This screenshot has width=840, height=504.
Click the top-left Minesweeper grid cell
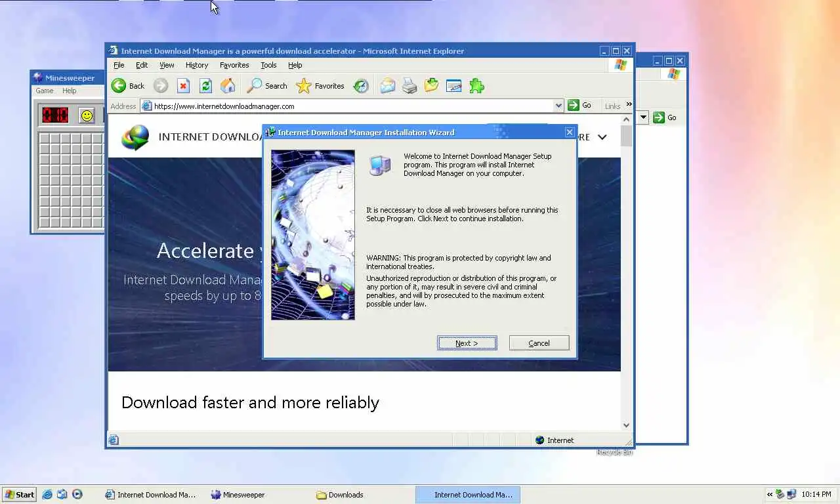[45, 139]
